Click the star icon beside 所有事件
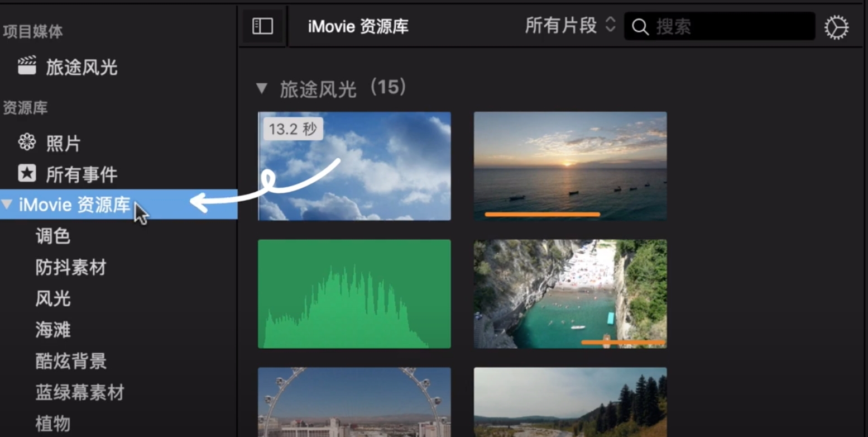868x437 pixels. [x=27, y=173]
